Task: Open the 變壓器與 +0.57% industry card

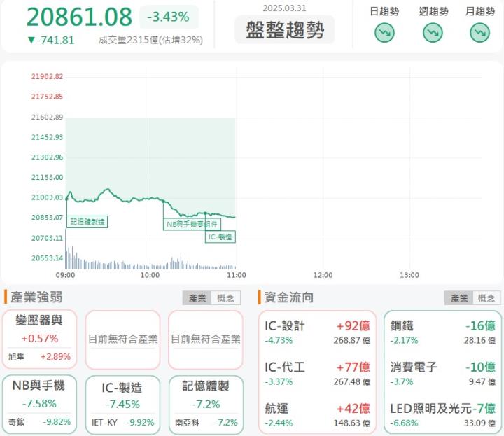Action: (x=39, y=339)
